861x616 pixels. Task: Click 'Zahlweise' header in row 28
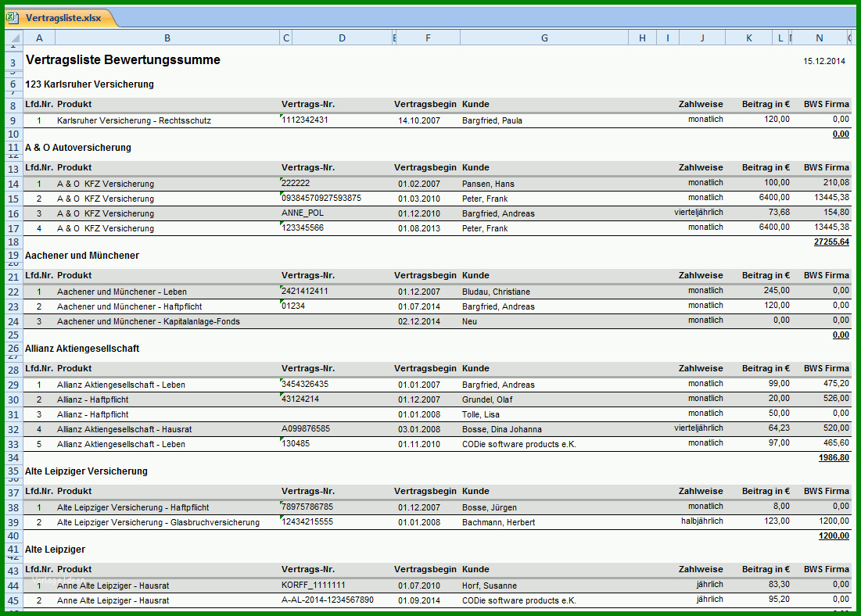pyautogui.click(x=701, y=368)
